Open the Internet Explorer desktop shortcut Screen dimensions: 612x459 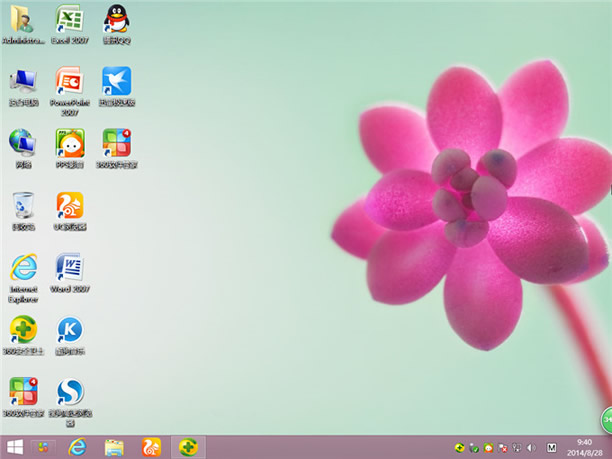coord(22,268)
